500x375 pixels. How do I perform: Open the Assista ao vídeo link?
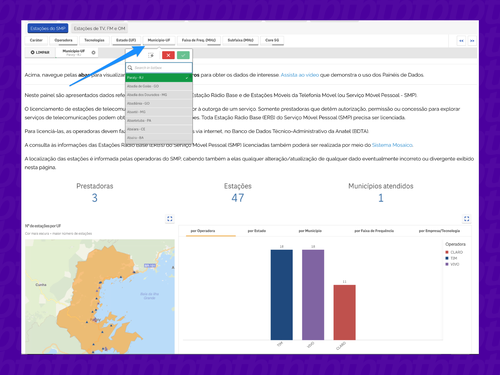pos(300,75)
